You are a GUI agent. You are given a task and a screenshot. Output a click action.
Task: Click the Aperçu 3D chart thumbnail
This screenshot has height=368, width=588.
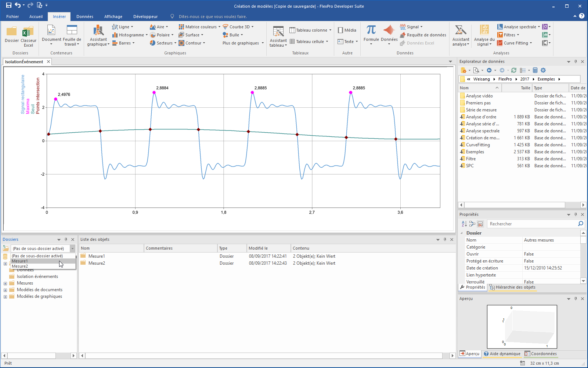point(522,327)
